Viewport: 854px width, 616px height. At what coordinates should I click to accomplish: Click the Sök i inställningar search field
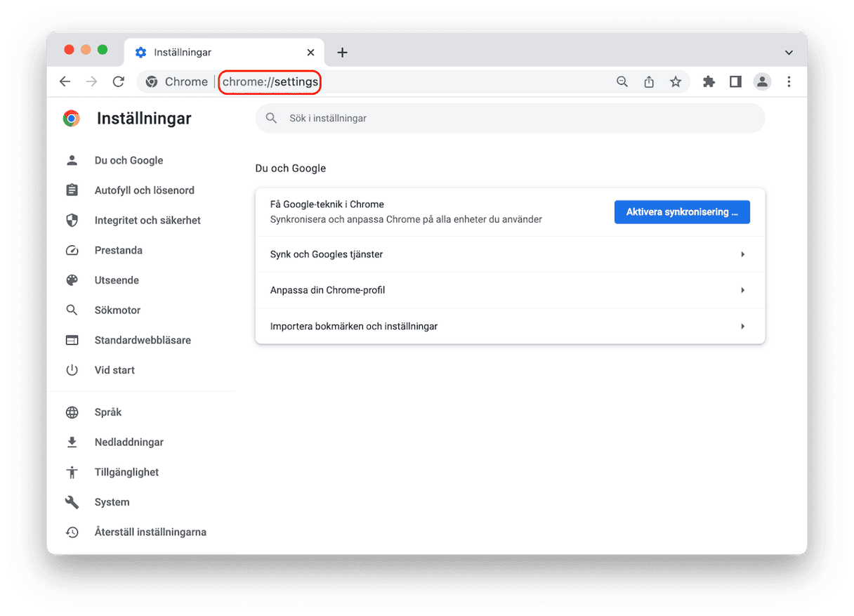click(x=510, y=119)
